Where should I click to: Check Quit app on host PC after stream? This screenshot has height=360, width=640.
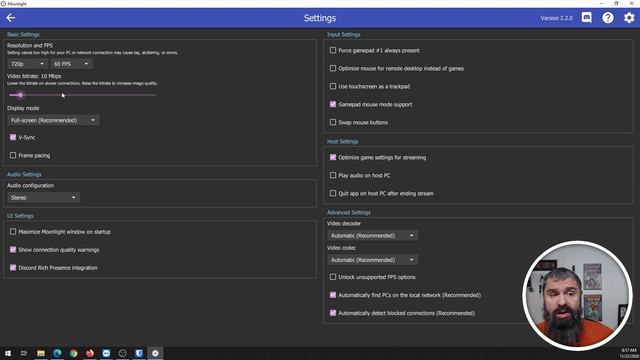[333, 193]
